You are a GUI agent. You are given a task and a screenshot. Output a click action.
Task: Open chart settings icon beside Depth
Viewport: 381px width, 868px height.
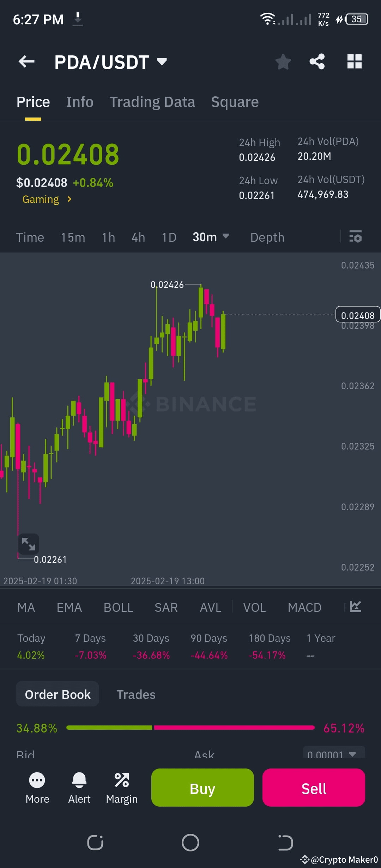click(x=356, y=237)
